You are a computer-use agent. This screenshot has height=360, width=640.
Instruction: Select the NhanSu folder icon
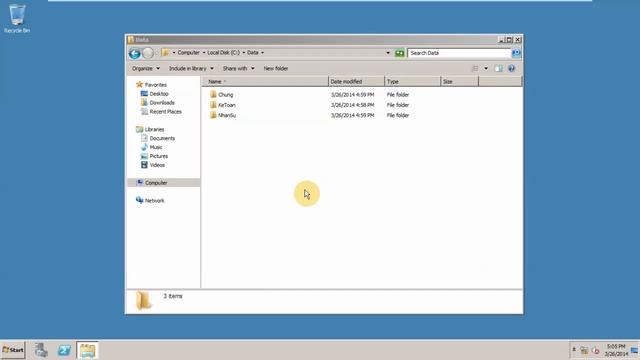(213, 115)
